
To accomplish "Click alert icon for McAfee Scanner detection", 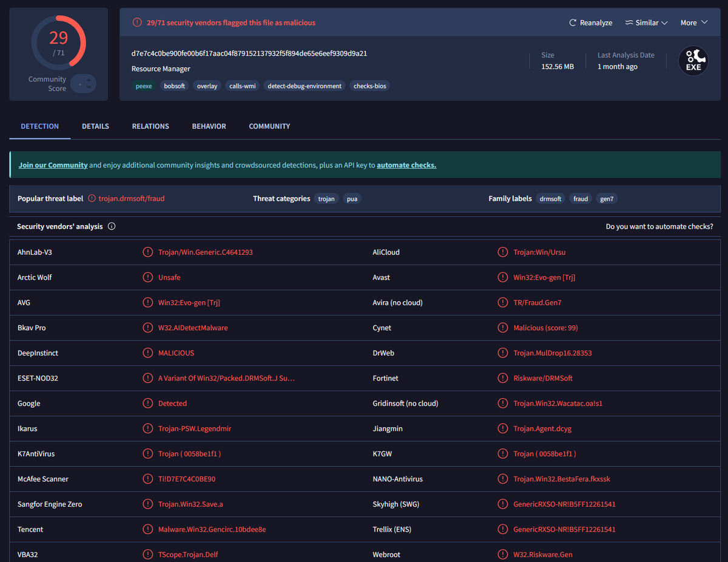I will coord(147,479).
